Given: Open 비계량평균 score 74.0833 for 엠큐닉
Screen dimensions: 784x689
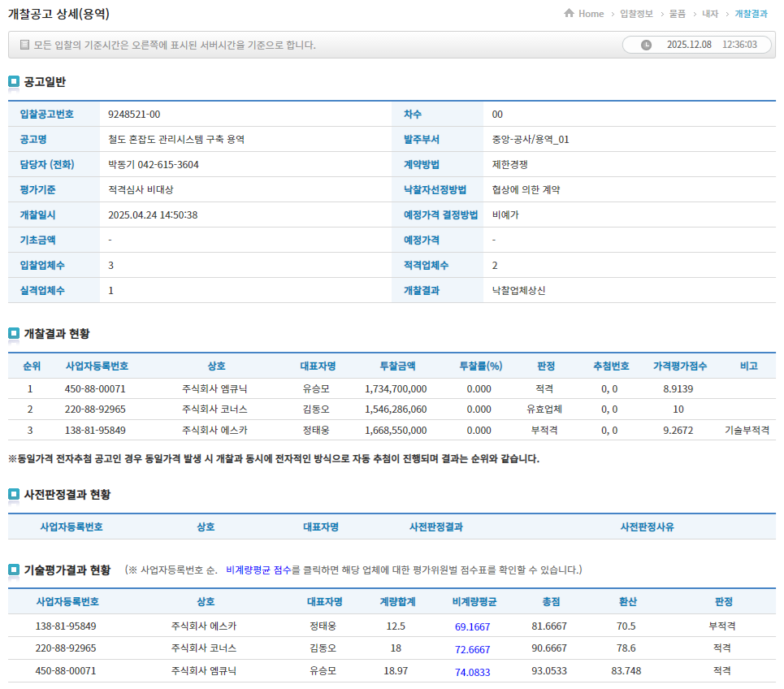Looking at the screenshot, I should pos(472,671).
